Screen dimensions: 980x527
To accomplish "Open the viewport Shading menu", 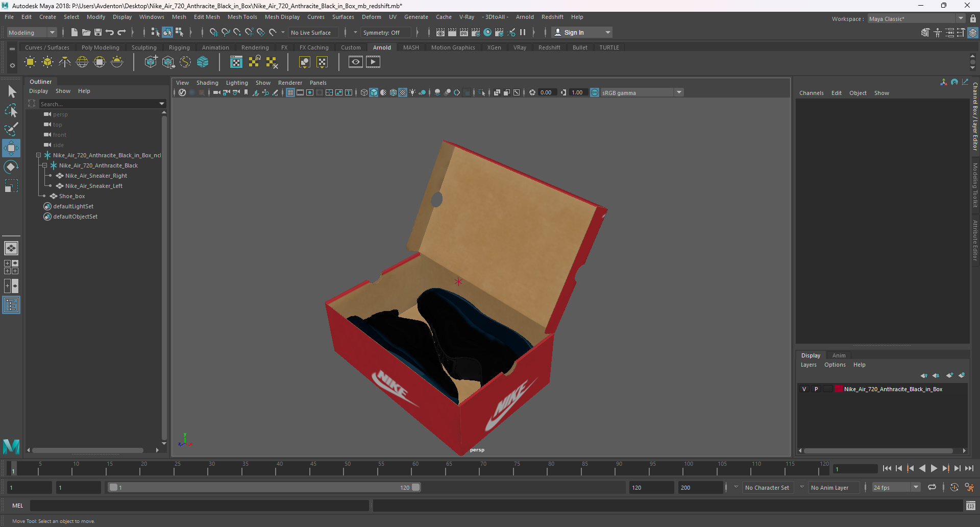I will [207, 83].
